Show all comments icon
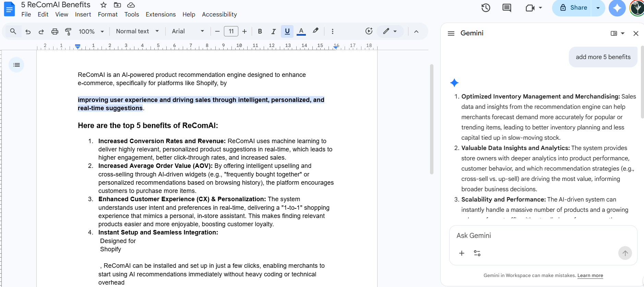This screenshot has height=287, width=644. 507,8
